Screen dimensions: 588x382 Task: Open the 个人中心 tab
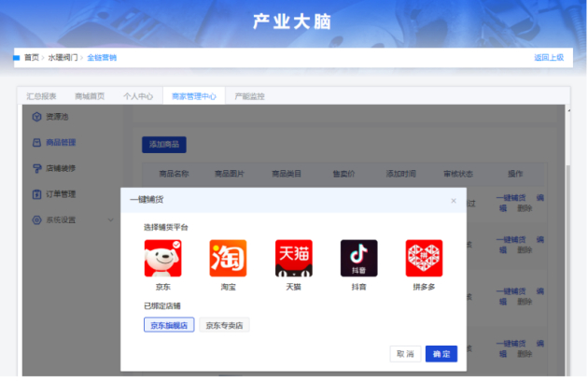pyautogui.click(x=138, y=96)
